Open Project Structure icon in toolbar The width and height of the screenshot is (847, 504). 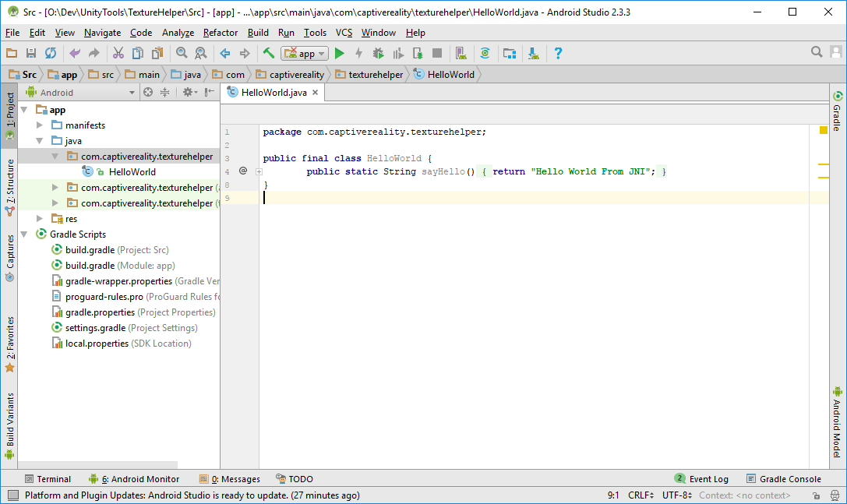coord(510,53)
